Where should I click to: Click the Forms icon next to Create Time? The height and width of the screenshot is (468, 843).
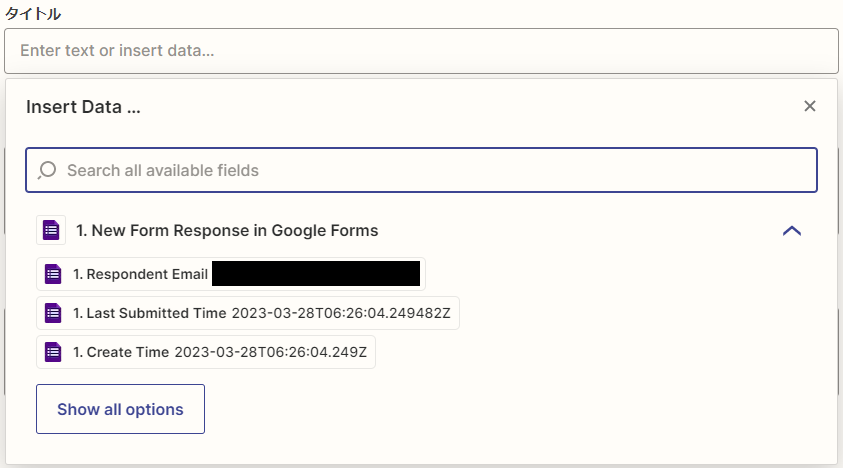[53, 352]
